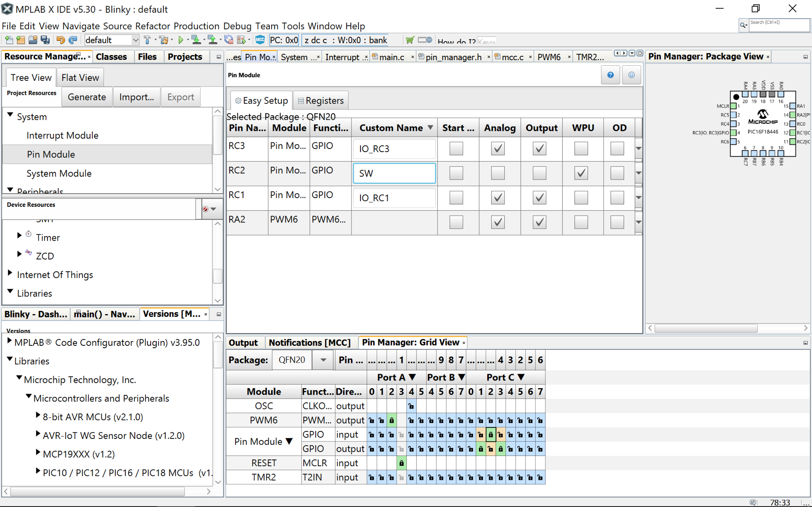812x507 pixels.
Task: Click the blue help question mark button
Action: pos(610,75)
